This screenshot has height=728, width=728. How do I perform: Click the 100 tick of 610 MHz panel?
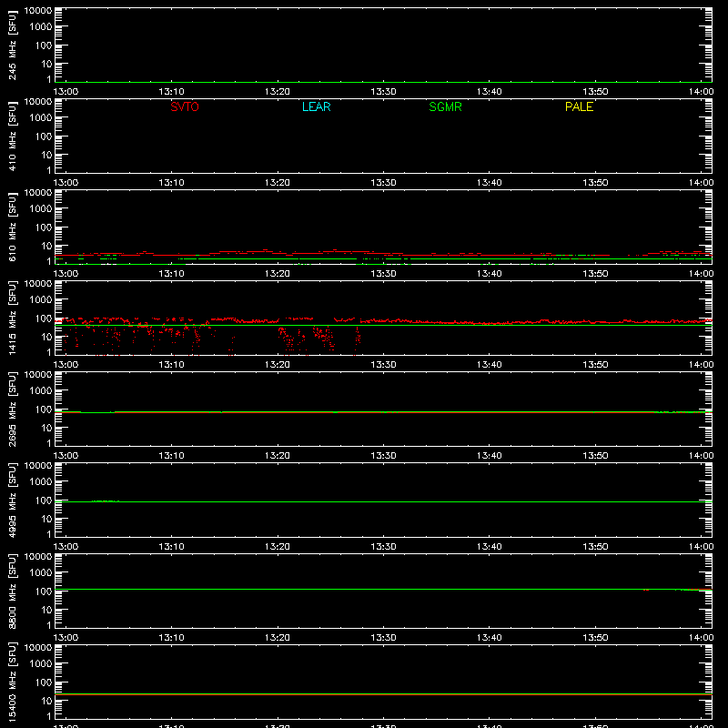tap(44, 227)
